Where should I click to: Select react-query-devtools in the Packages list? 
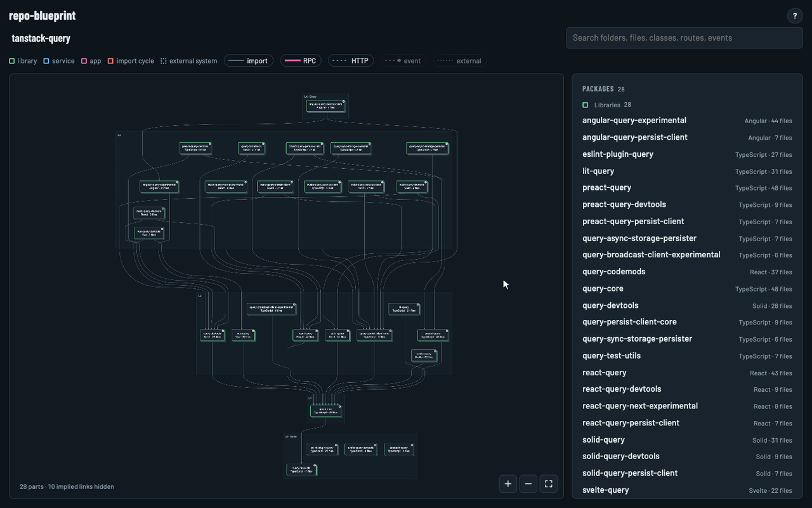687,389
